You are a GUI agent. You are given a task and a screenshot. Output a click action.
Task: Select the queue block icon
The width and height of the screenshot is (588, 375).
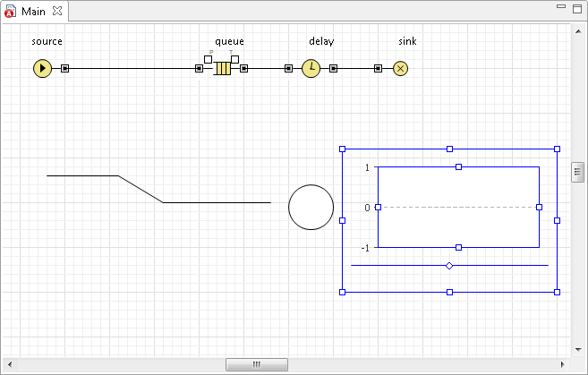click(223, 69)
